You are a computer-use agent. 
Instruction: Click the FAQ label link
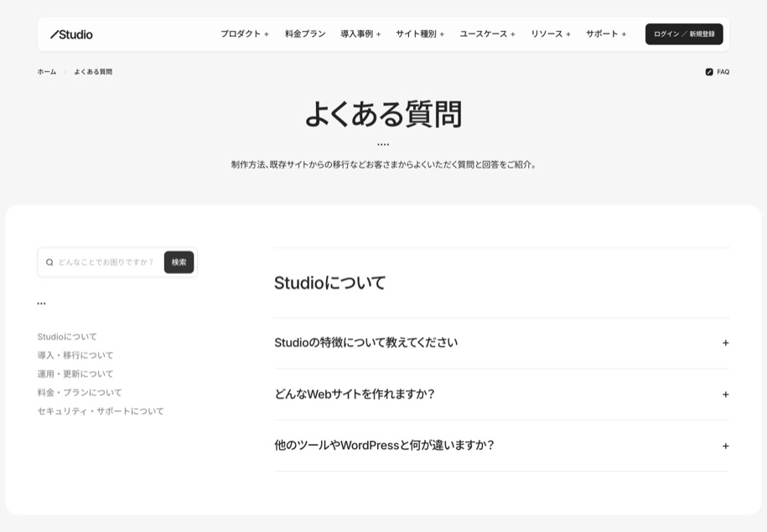click(x=723, y=72)
